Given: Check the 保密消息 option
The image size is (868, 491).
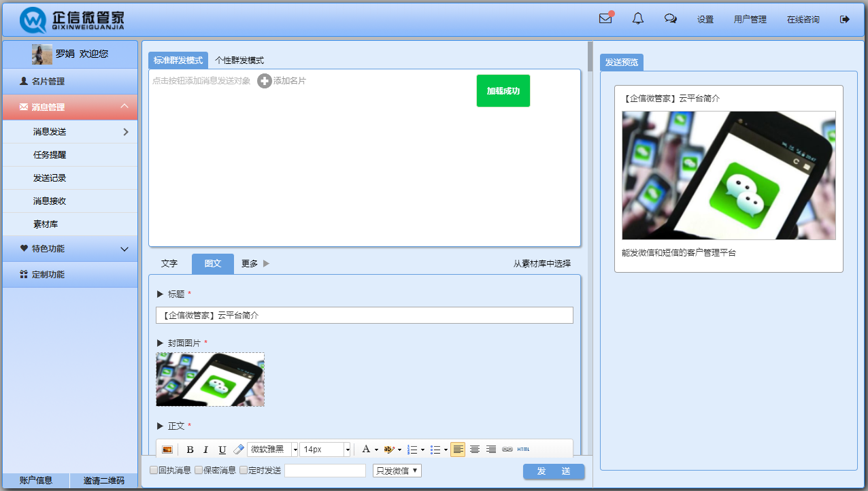Looking at the screenshot, I should point(199,470).
